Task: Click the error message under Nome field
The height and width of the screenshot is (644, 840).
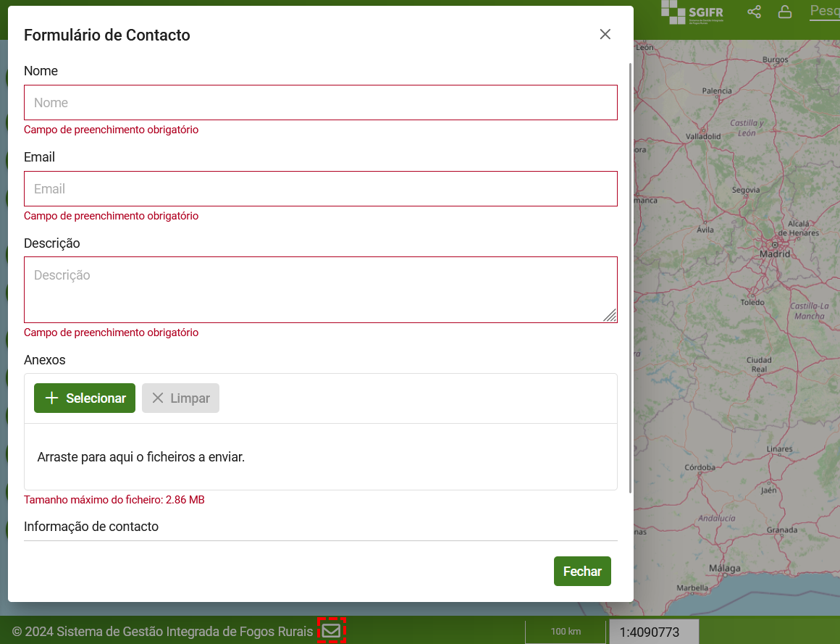Action: pos(111,130)
